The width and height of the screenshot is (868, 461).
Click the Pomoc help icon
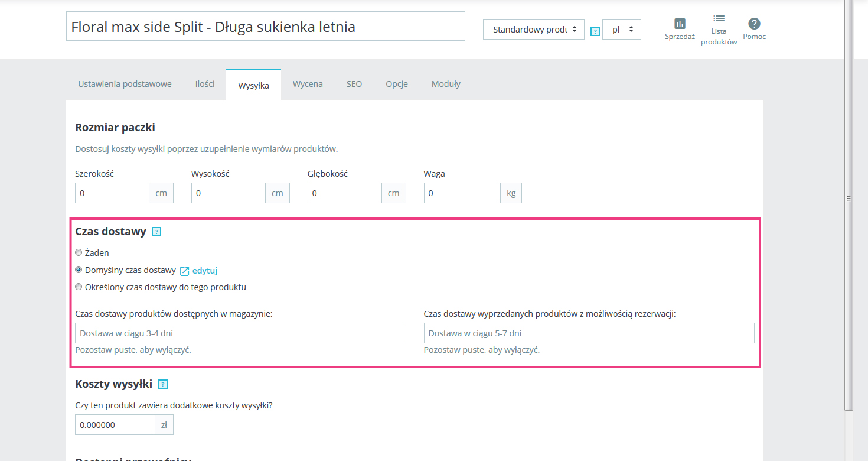[754, 24]
